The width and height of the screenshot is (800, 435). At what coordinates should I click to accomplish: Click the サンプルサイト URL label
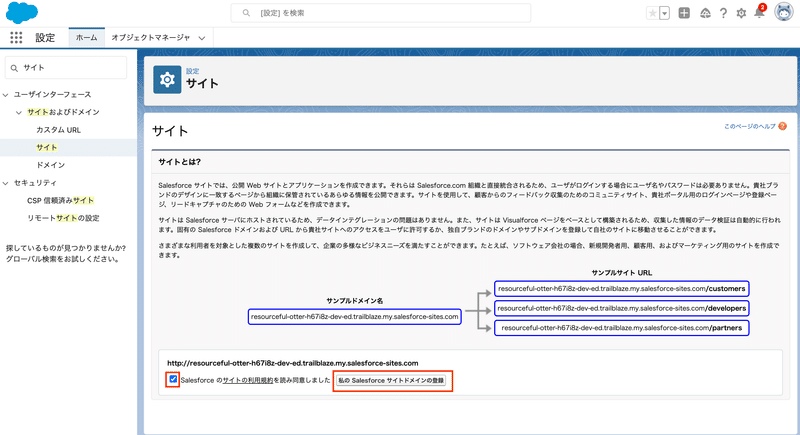[621, 273]
